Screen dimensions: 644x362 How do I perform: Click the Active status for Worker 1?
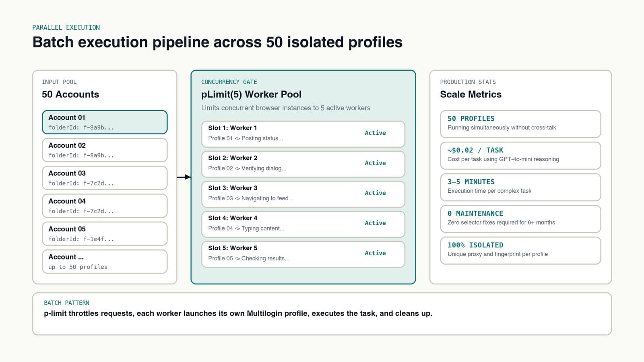[x=375, y=133]
